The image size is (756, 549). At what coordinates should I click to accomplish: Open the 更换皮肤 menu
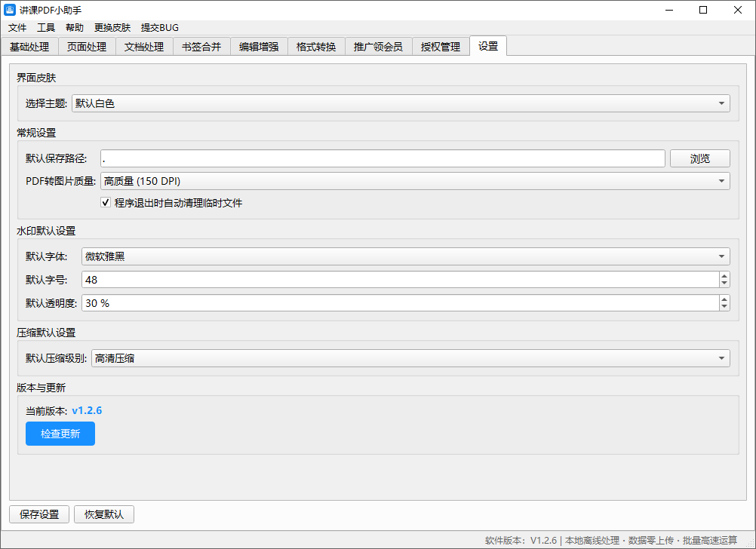pos(112,27)
